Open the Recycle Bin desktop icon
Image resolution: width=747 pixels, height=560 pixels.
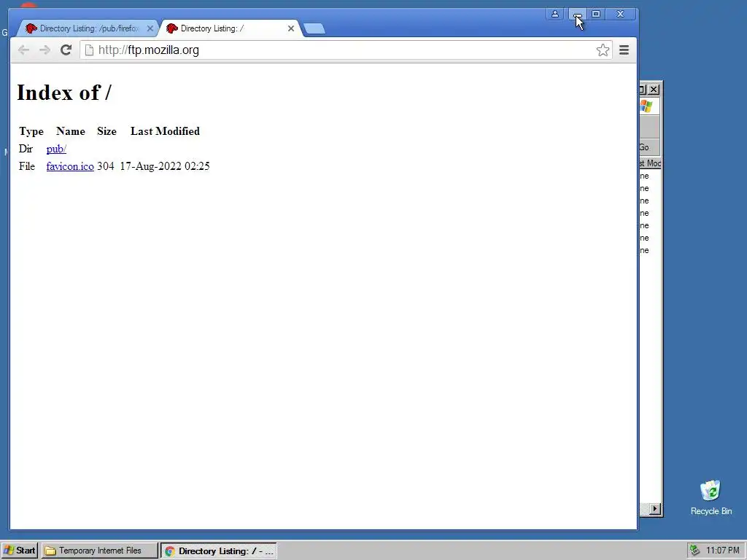click(x=711, y=497)
